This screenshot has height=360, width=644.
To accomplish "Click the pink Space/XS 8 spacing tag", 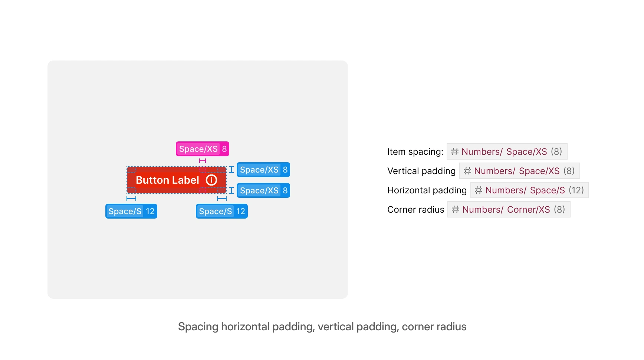I will (x=203, y=149).
